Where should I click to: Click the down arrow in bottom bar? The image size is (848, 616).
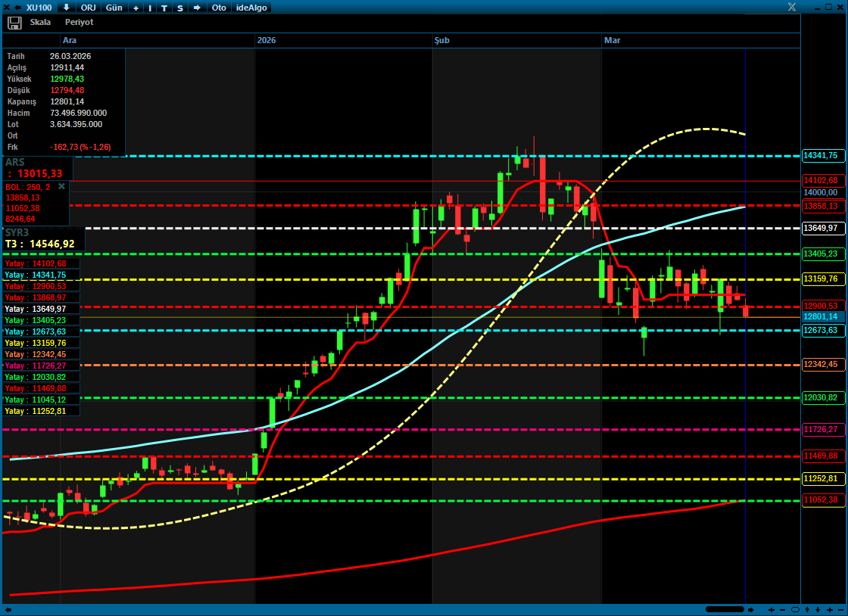[818, 609]
